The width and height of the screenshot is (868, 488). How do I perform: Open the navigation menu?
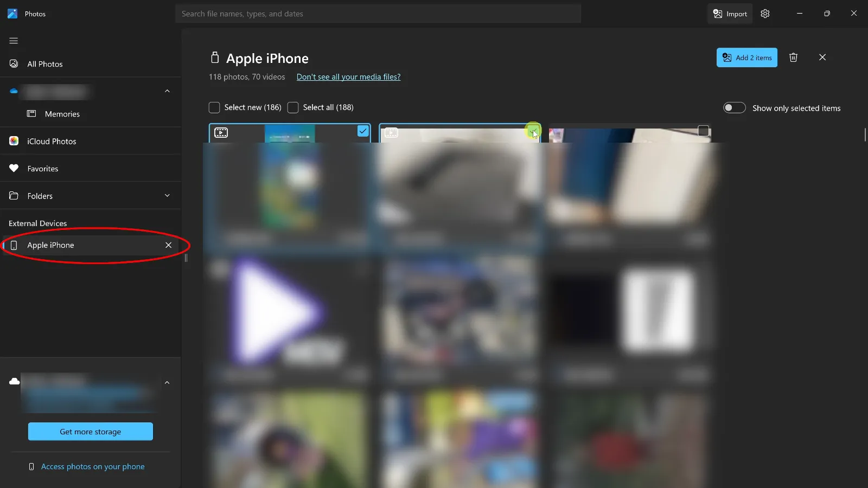[13, 41]
